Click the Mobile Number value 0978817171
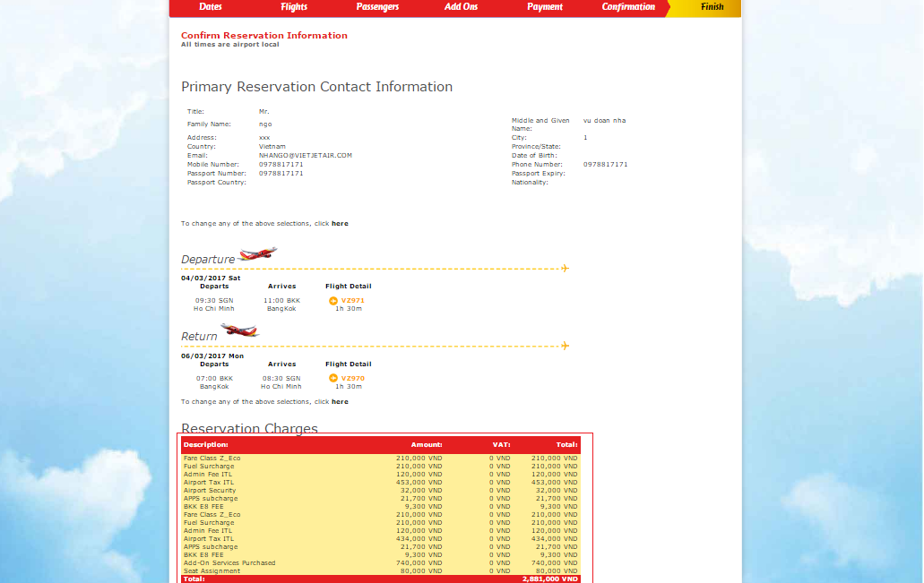 point(281,165)
